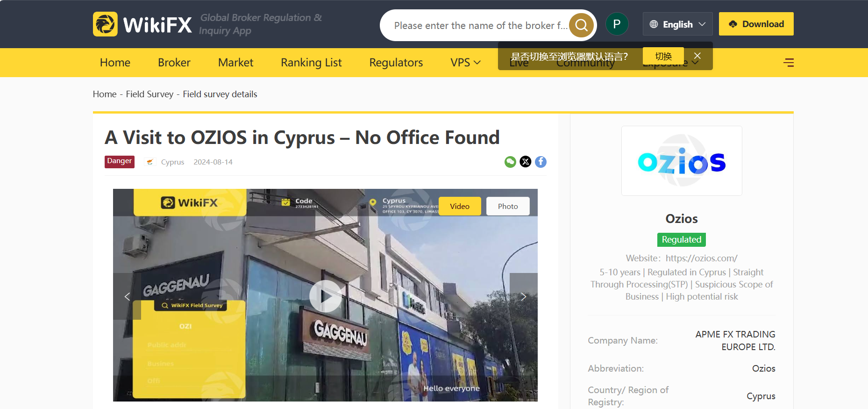Expand the English language dropdown
This screenshot has width=868, height=409.
[x=677, y=24]
